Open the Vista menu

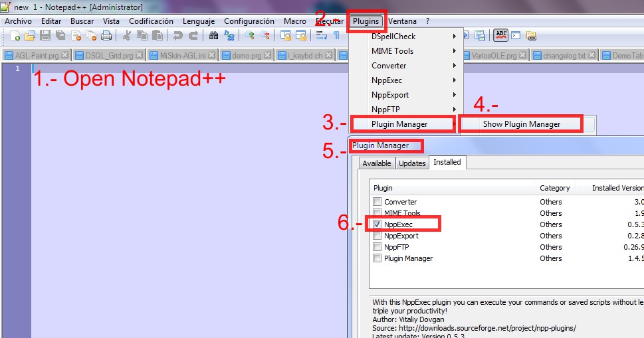point(111,21)
